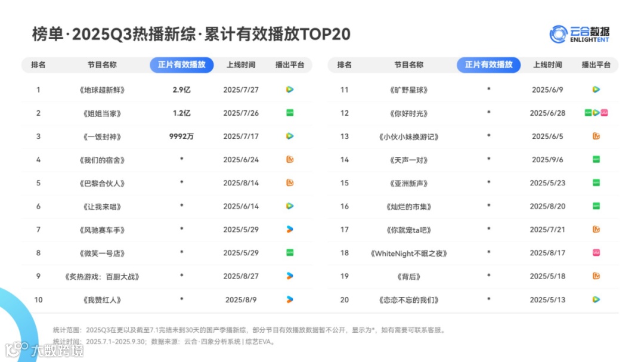Click the 1.2亿 playback value
The height and width of the screenshot is (362, 644).
(x=181, y=113)
